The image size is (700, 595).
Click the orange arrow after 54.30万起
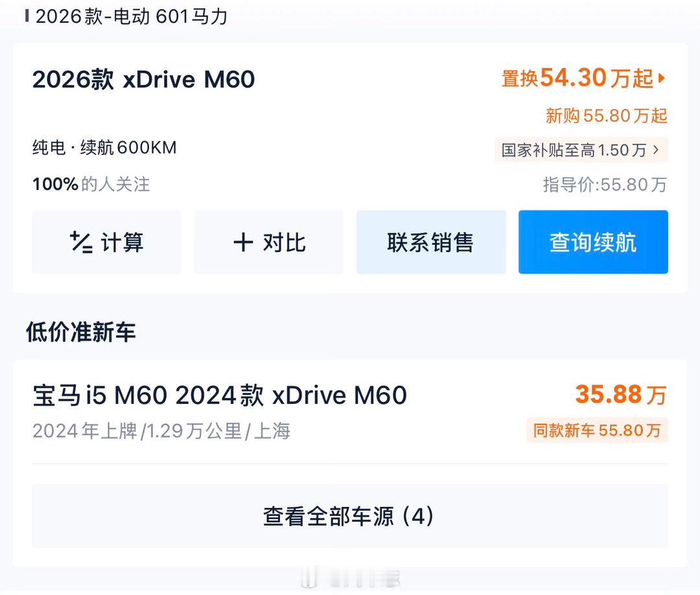coord(662,78)
